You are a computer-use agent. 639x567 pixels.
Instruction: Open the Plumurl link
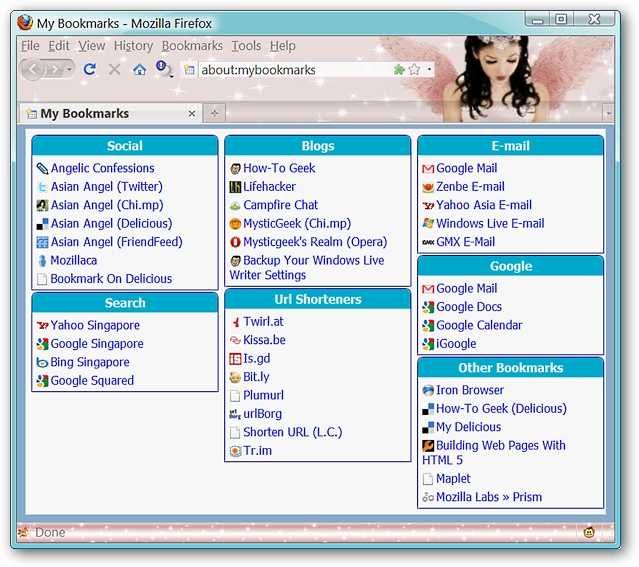coord(263,395)
